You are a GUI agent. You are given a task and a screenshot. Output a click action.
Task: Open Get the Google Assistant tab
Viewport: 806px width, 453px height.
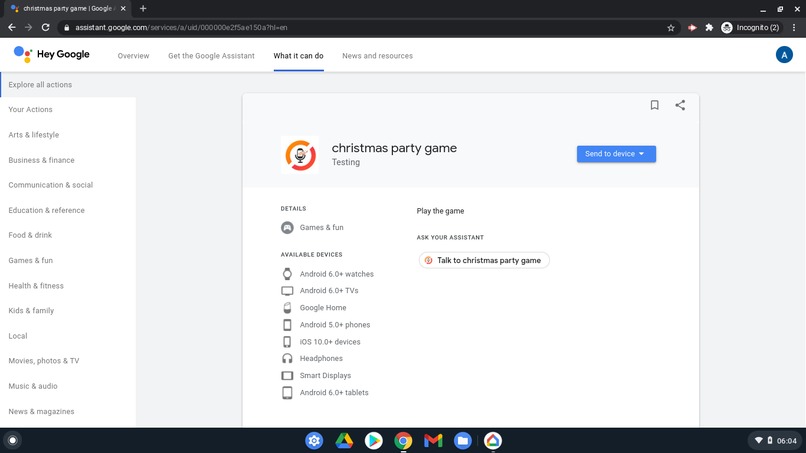(211, 56)
